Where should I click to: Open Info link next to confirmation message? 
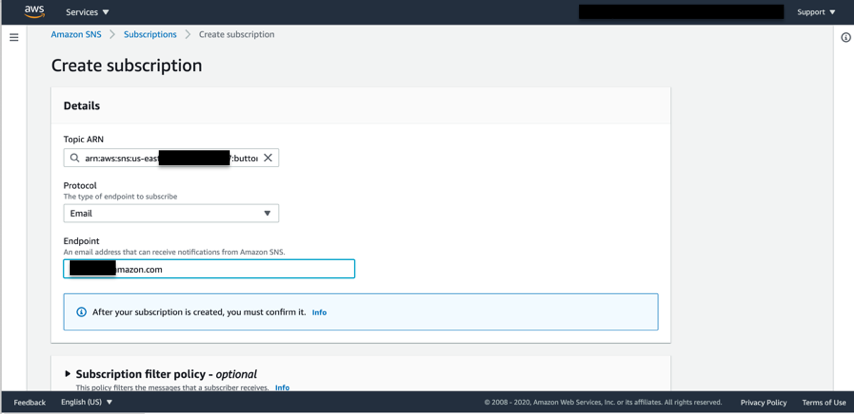319,313
